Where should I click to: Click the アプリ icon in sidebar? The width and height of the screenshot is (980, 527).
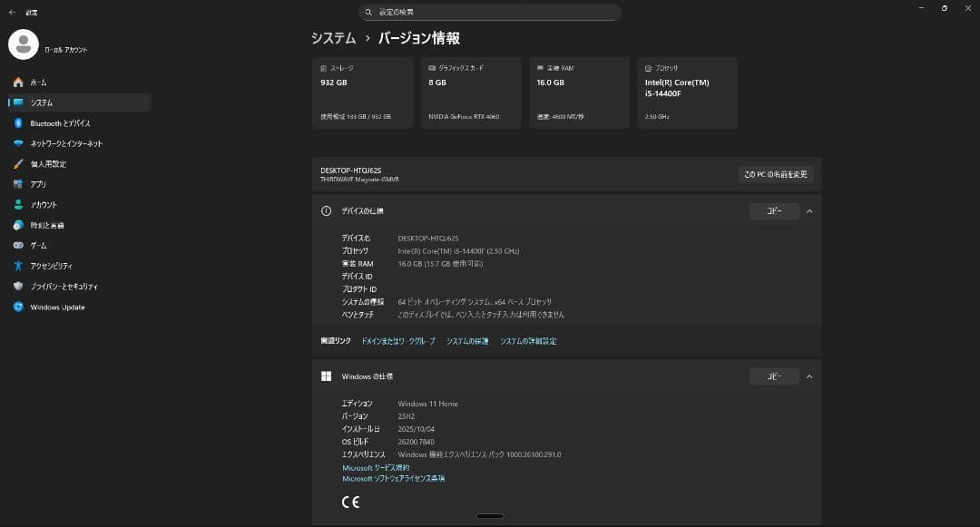[18, 184]
